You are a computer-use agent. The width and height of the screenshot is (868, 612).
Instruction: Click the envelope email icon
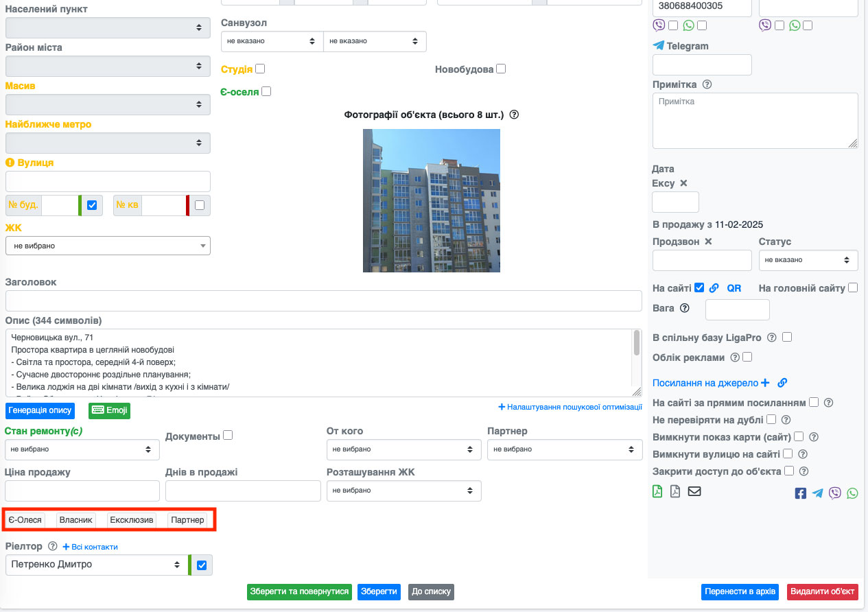[x=694, y=491]
